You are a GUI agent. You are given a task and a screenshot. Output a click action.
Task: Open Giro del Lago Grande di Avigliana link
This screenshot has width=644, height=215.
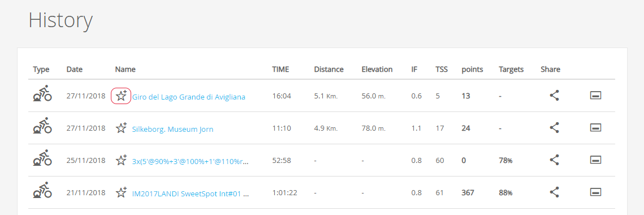tap(188, 97)
